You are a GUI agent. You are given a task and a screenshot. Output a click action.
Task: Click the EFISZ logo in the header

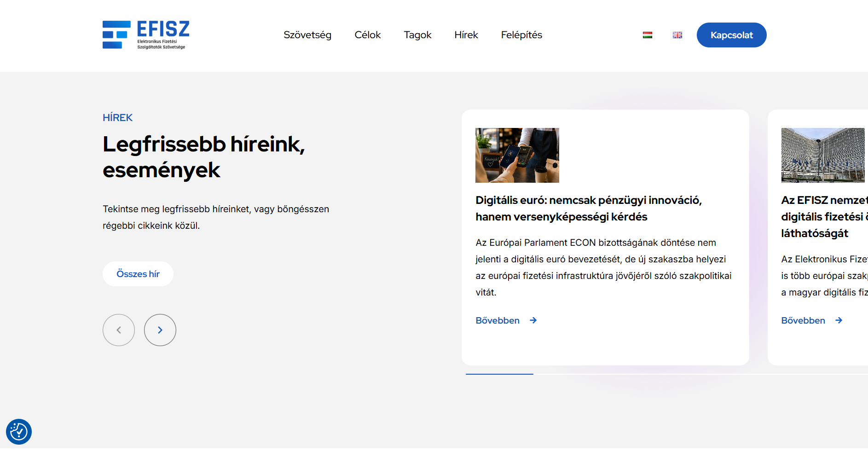(146, 35)
